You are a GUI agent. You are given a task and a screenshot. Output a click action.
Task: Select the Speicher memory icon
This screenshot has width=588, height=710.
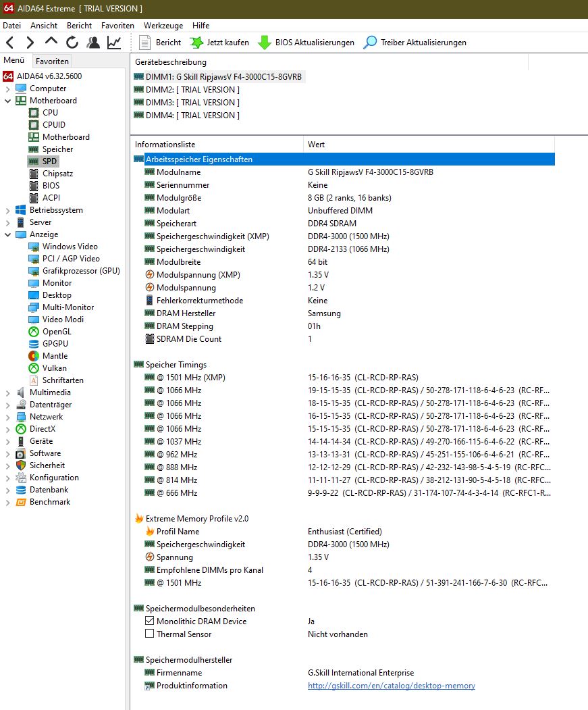(34, 149)
